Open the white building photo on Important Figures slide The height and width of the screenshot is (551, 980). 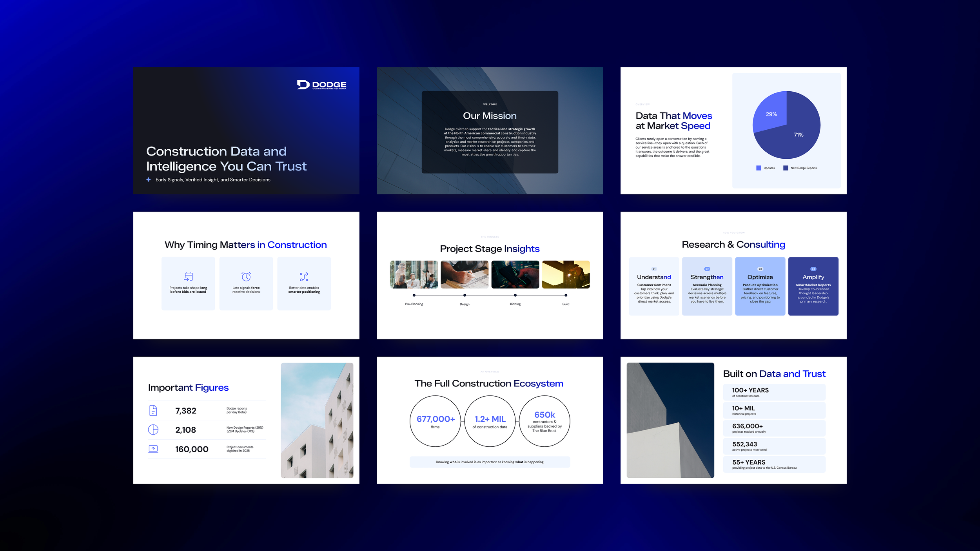coord(317,420)
